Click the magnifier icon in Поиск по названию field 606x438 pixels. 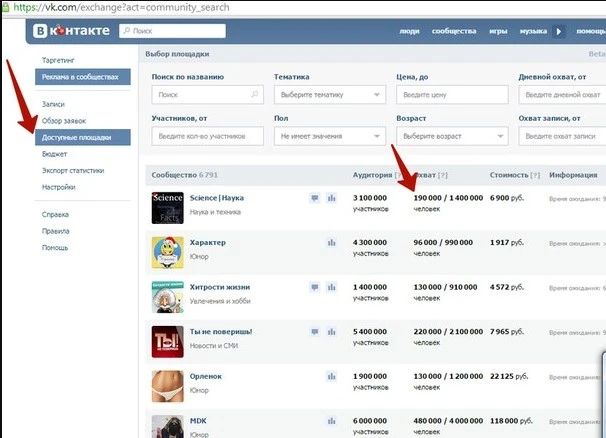tap(255, 94)
